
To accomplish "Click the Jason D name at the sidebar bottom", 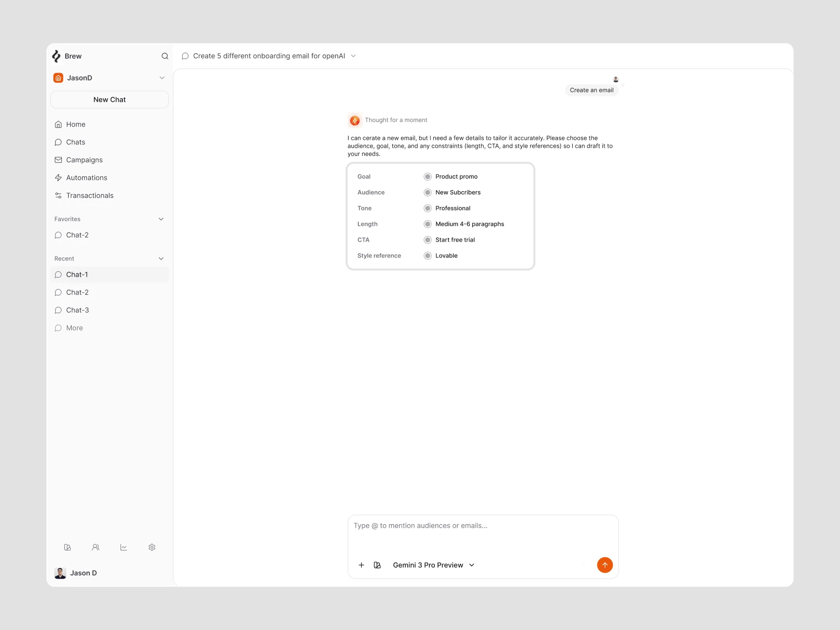I will pos(84,573).
